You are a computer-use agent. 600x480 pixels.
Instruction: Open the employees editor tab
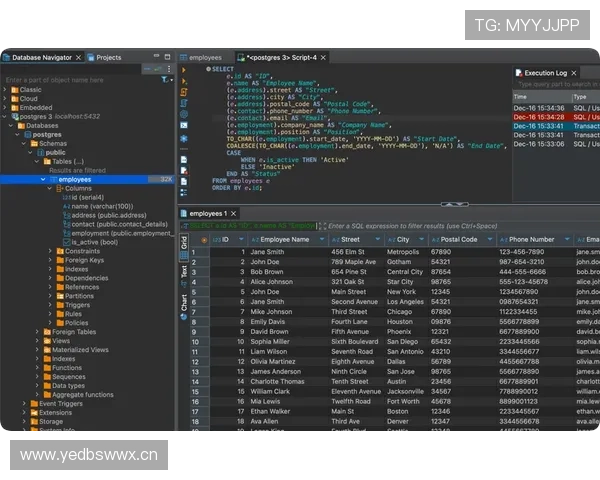point(205,58)
